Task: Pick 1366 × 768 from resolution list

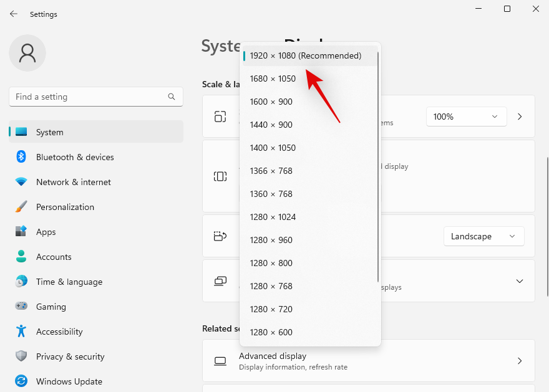Action: click(271, 171)
